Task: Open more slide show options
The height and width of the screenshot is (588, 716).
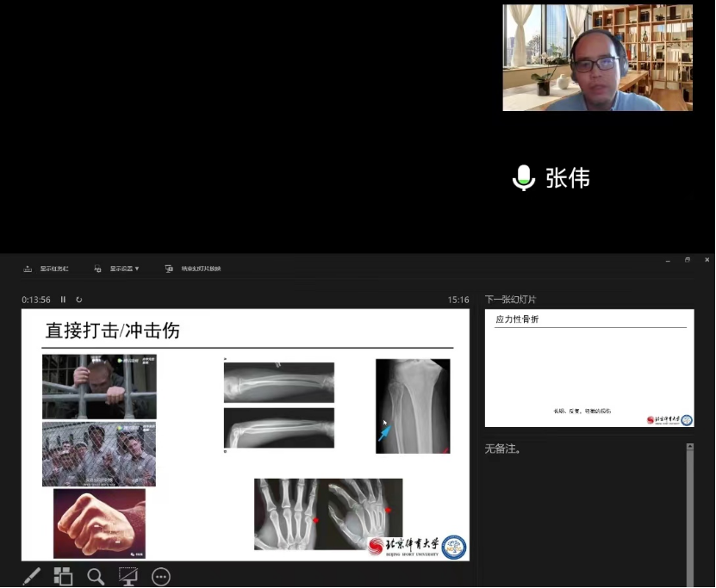Action: (160, 576)
